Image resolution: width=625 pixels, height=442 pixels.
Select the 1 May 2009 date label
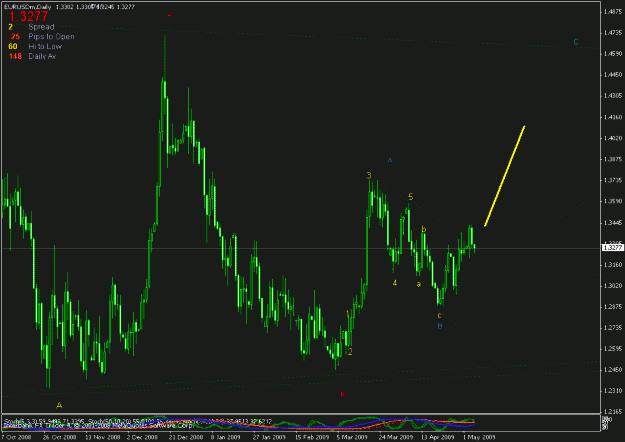point(479,437)
